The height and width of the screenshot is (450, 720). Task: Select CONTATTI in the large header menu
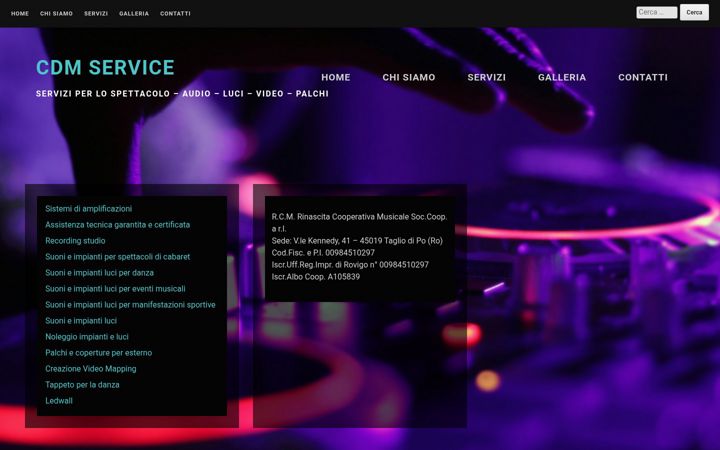coord(643,77)
